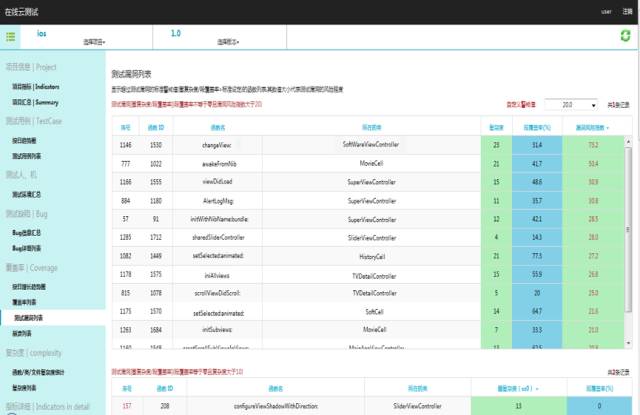Open the Summary sidebar item
The image size is (640, 415).
click(35, 102)
